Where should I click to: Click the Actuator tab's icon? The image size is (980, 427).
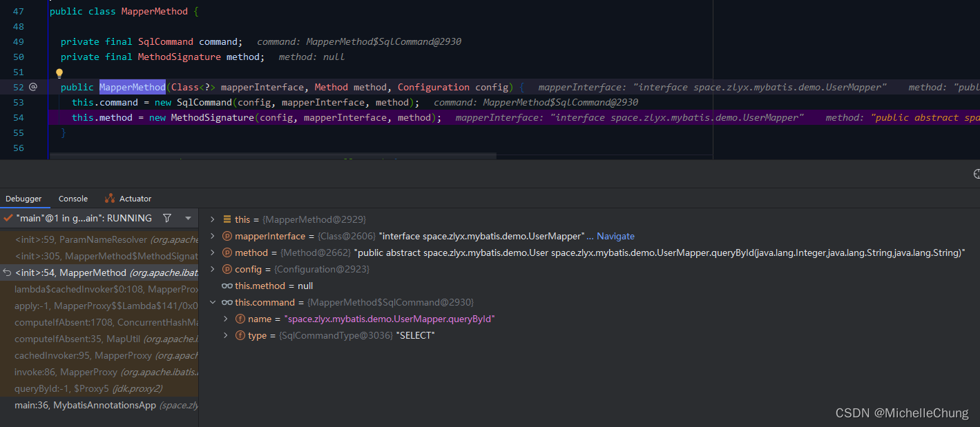(x=110, y=199)
